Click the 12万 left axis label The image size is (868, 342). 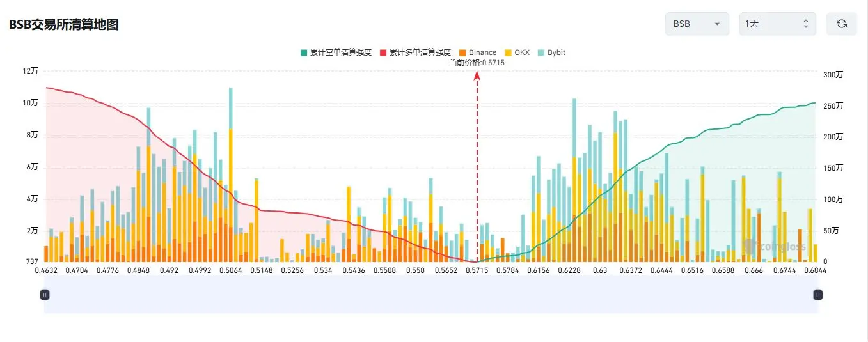(x=31, y=71)
